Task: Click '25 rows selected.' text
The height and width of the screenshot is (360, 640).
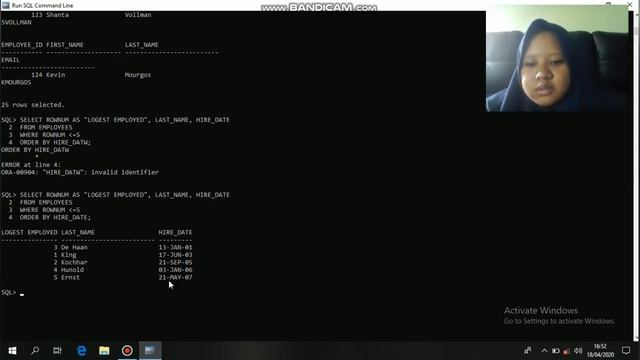Action: pyautogui.click(x=33, y=105)
